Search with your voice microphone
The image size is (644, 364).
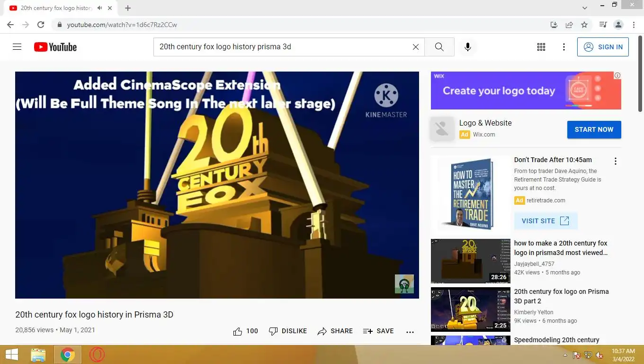[467, 47]
